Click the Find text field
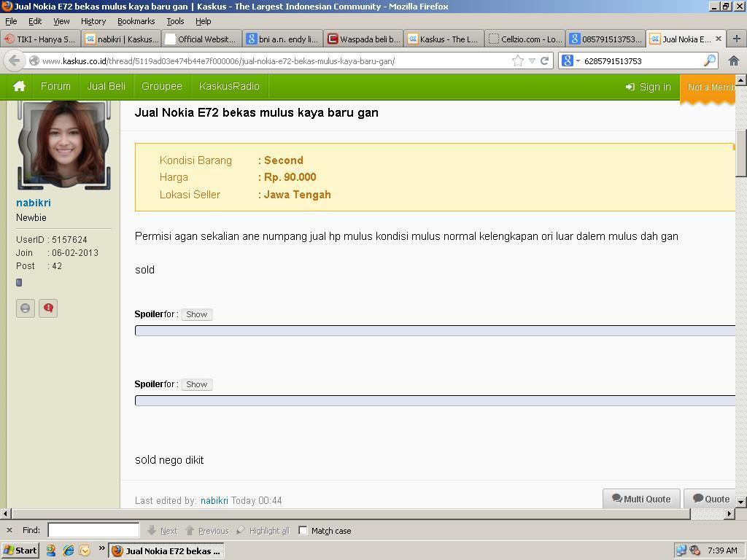This screenshot has width=747, height=560. [x=93, y=530]
